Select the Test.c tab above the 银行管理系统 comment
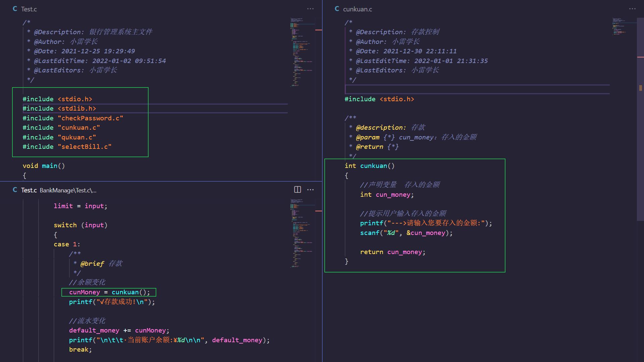Viewport: 644px width, 362px height. (x=29, y=9)
